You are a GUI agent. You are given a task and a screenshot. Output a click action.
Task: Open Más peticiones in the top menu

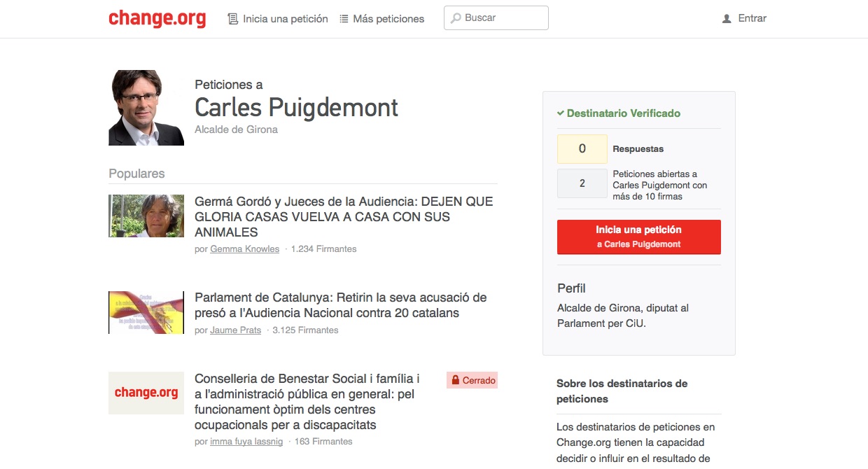[x=388, y=19]
